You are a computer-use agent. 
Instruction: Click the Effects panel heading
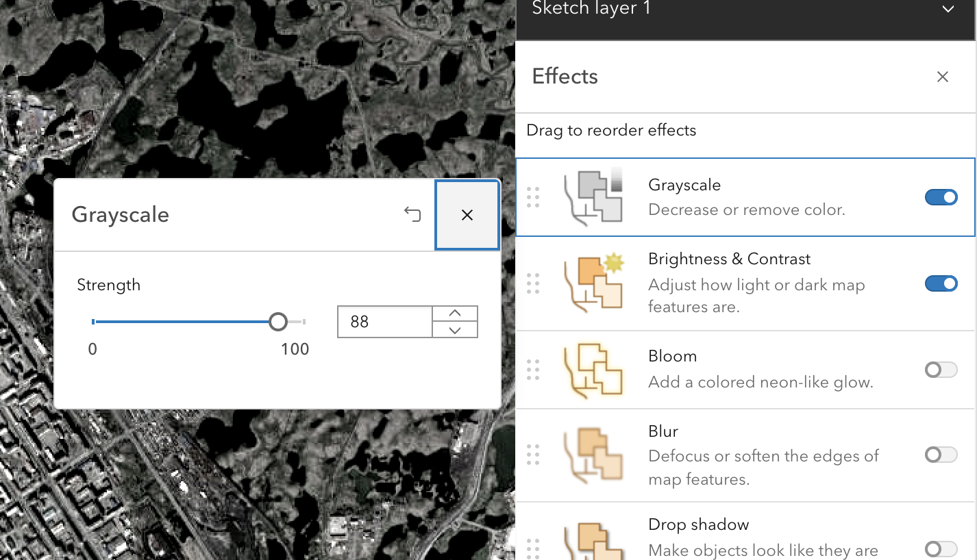pos(565,76)
